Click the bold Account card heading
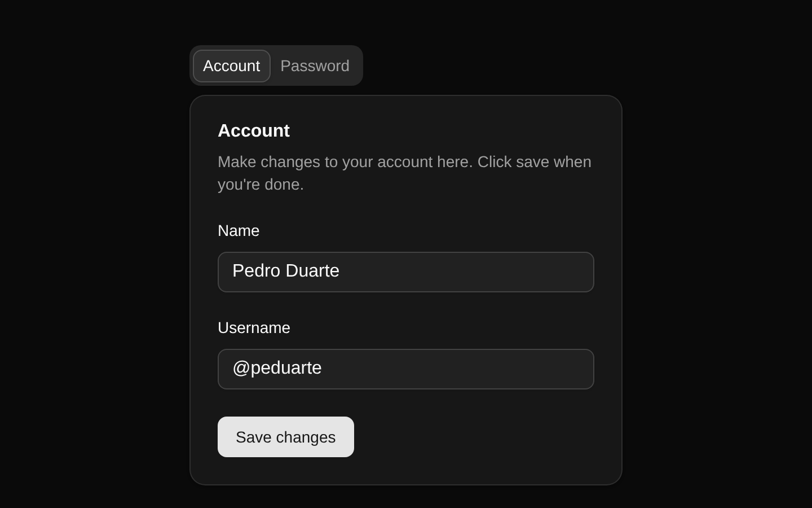The width and height of the screenshot is (812, 508). [x=254, y=130]
